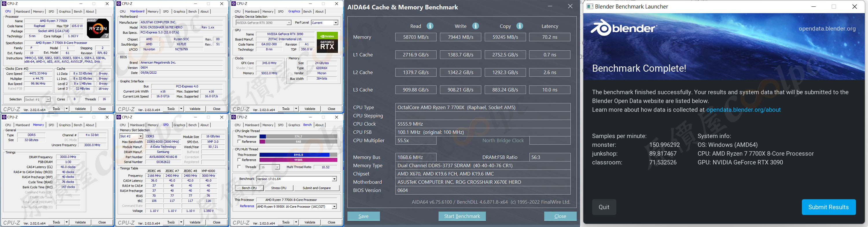The height and width of the screenshot is (227, 868).
Task: Click the CPU-Z title icon of the Bench-tab window
Action: [233, 117]
